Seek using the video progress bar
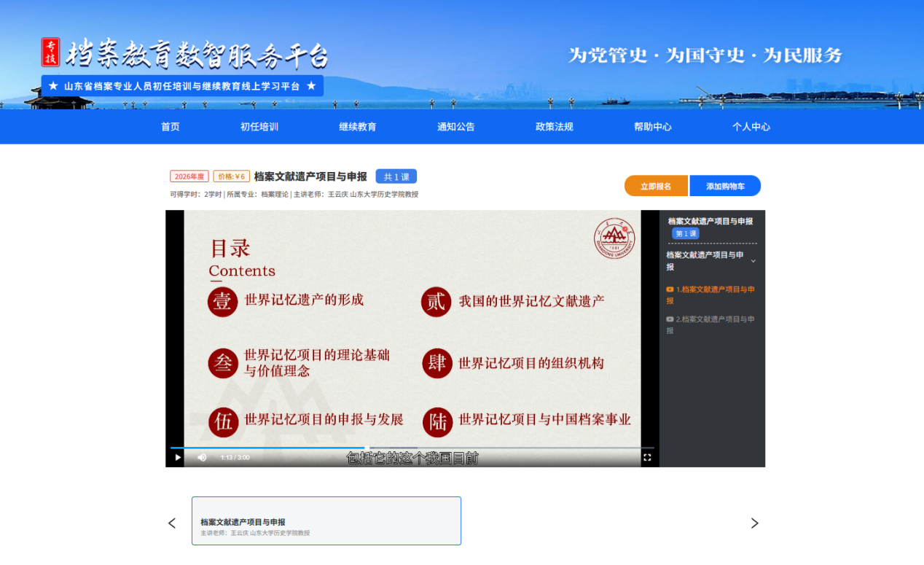 pyautogui.click(x=412, y=448)
